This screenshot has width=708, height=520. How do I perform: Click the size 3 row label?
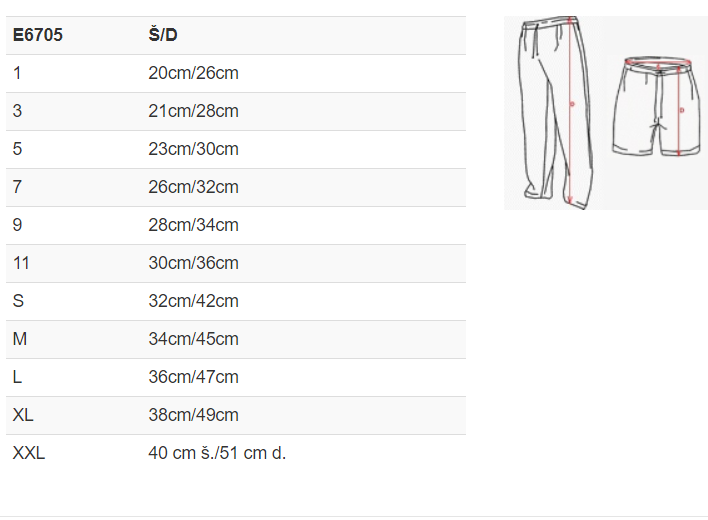(x=18, y=111)
